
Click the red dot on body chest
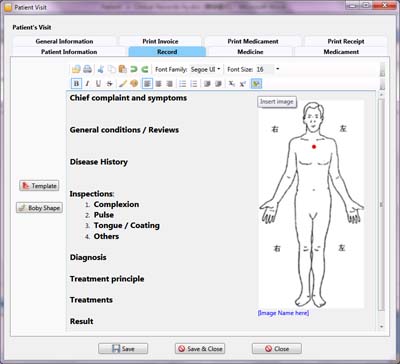(x=314, y=147)
